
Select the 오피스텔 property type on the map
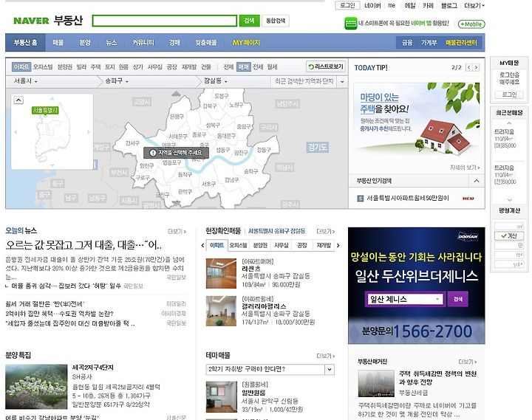[43, 67]
